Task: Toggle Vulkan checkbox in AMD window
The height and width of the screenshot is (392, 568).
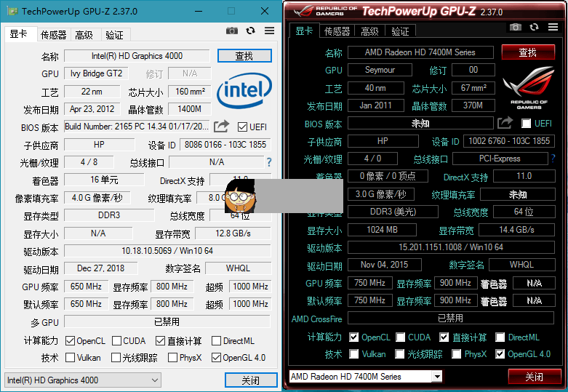Action: [354, 354]
